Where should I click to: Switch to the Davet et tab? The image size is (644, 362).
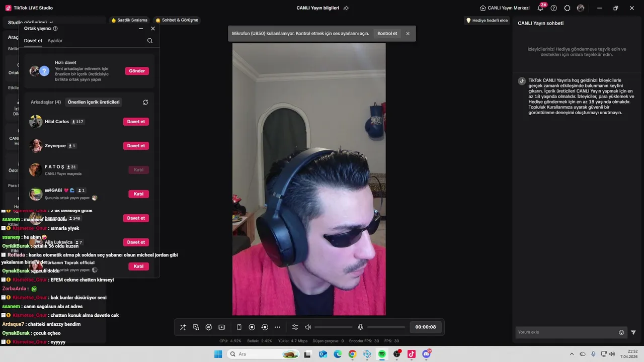coord(33,41)
